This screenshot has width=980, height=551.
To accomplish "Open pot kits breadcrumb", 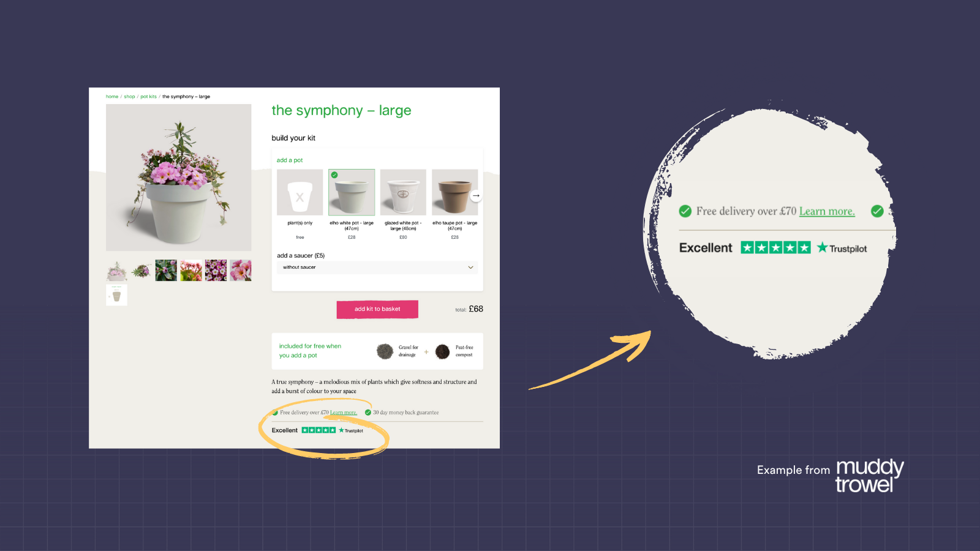I will click(148, 97).
